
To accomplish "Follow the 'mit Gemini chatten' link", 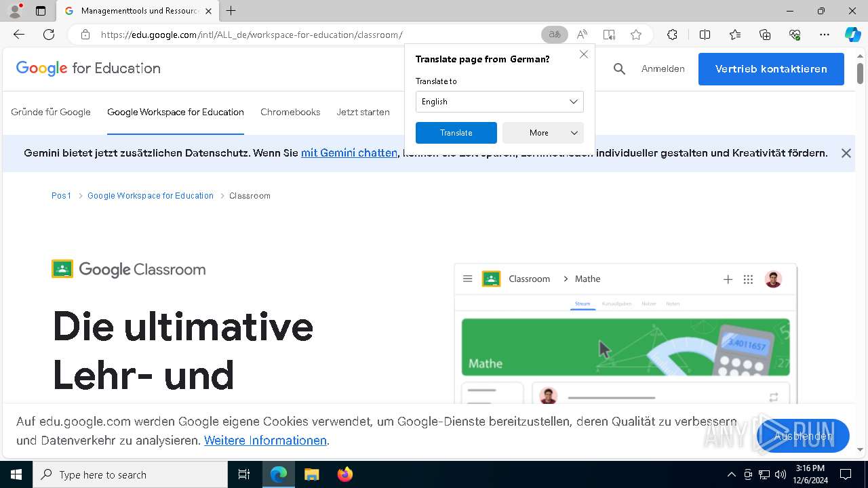I will [x=349, y=153].
